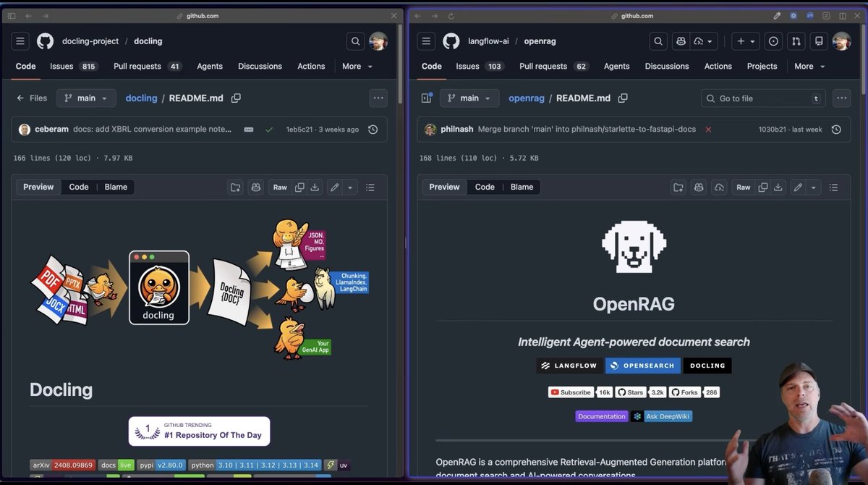This screenshot has width=868, height=485.
Task: Copy path next to openrag README.md
Action: [623, 98]
